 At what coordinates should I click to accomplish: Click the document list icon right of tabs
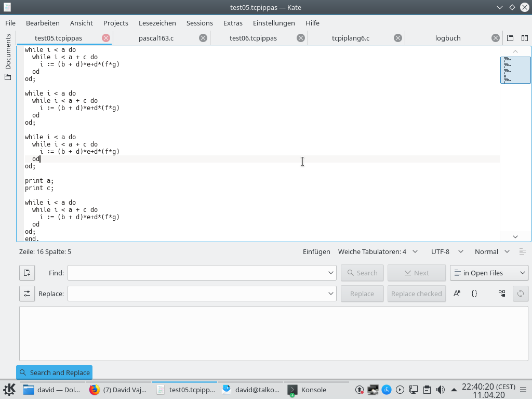coord(510,38)
